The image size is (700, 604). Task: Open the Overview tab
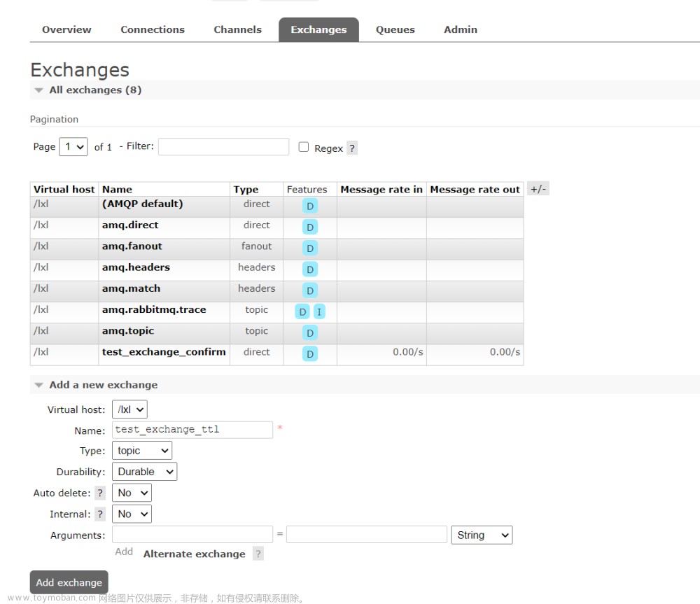(x=66, y=29)
